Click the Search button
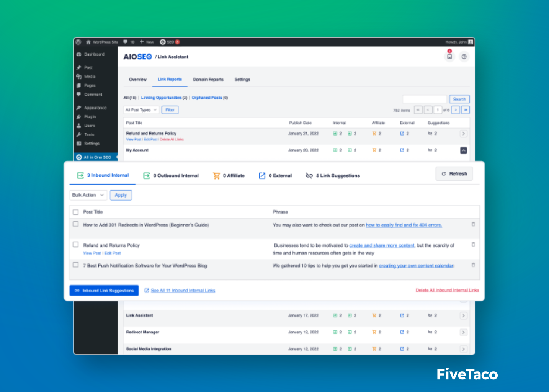 (x=459, y=99)
